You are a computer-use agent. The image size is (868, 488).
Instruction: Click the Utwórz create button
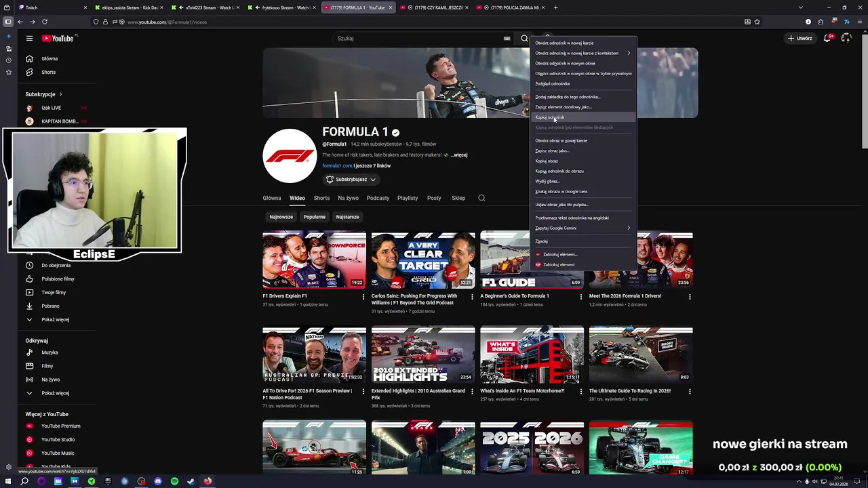pos(800,39)
